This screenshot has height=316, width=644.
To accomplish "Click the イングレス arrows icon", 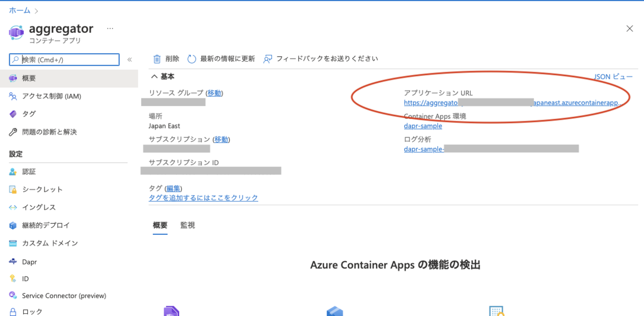I will click(13, 207).
